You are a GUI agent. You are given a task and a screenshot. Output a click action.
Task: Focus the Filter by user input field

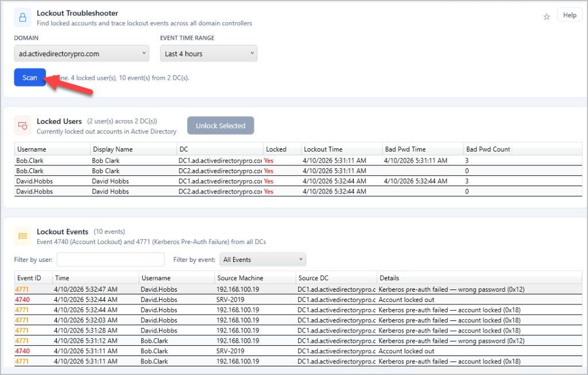tap(111, 260)
